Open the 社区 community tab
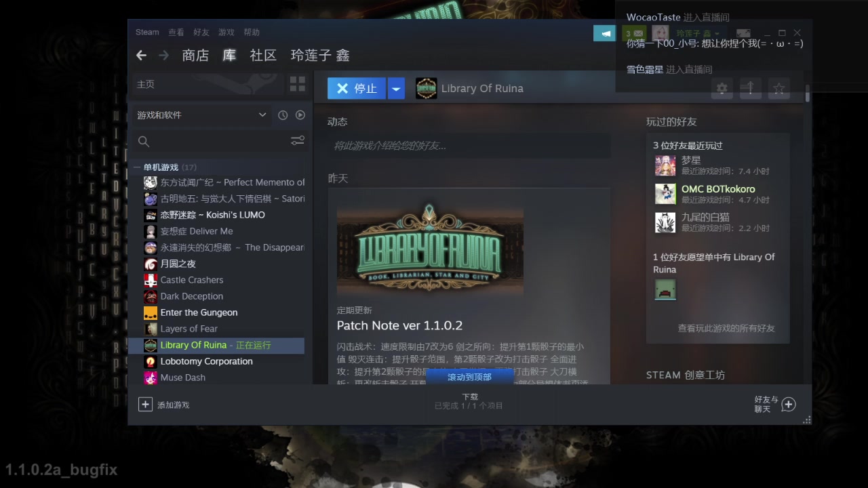Screen dimensions: 868x488 coord(263,56)
